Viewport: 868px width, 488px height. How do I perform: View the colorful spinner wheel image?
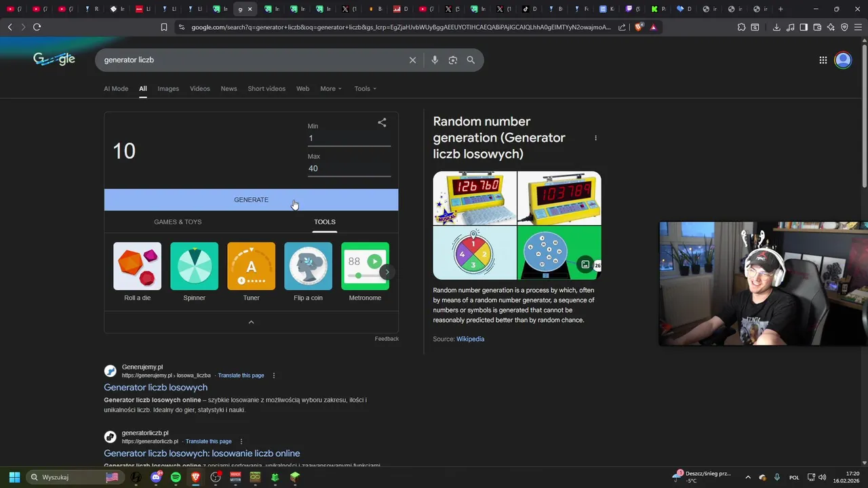475,253
